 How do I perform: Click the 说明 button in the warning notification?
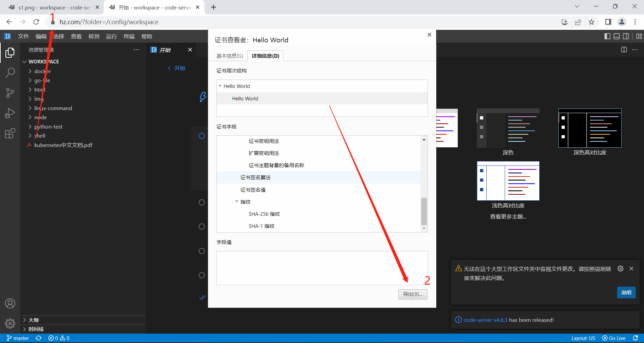tap(626, 292)
